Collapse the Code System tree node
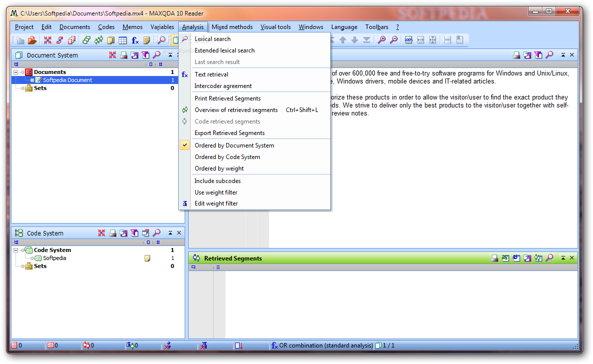 pyautogui.click(x=16, y=250)
